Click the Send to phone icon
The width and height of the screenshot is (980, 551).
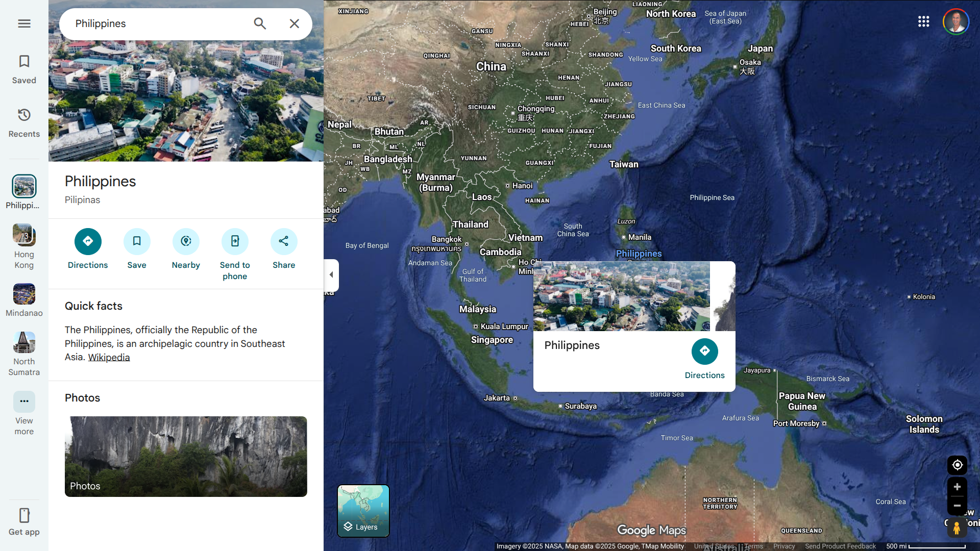click(235, 241)
